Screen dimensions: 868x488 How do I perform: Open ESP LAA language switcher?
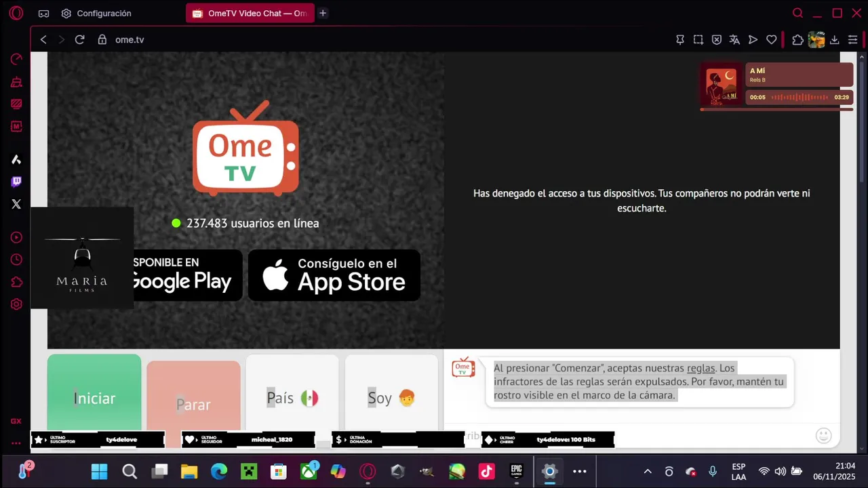click(739, 472)
